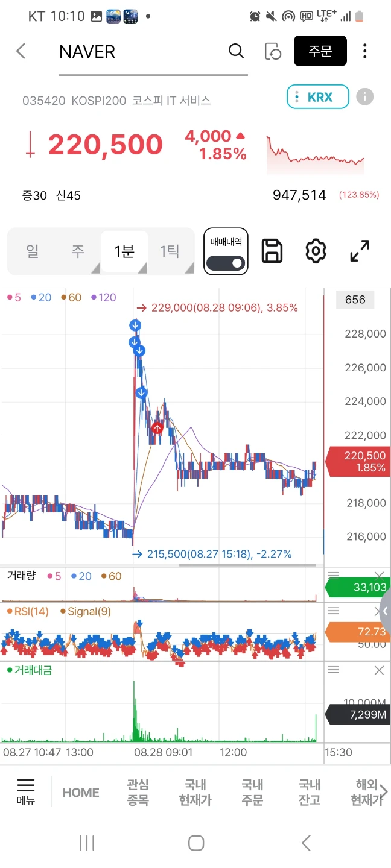This screenshot has height=868, width=391.
Task: Tap the 215,500 low price label
Action: click(x=212, y=554)
